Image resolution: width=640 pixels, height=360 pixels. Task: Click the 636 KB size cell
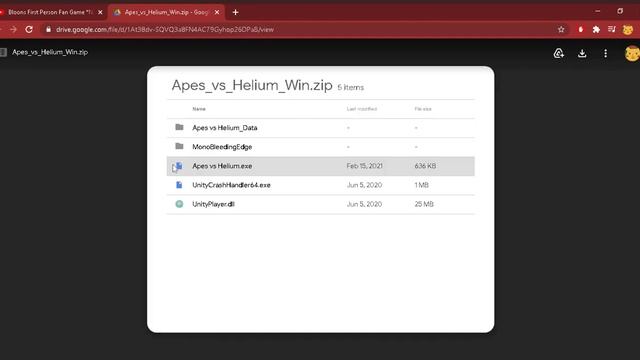(x=425, y=166)
